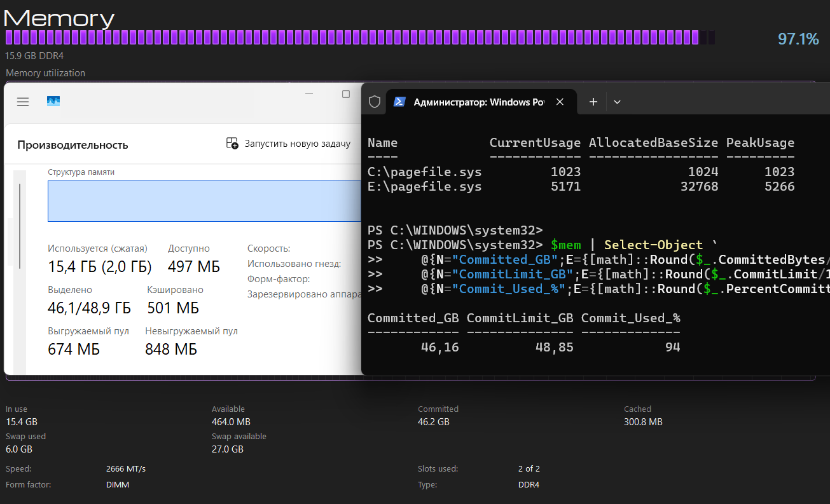This screenshot has height=504, width=830.
Task: Click the Swap available 27.0 GB value
Action: point(228,449)
